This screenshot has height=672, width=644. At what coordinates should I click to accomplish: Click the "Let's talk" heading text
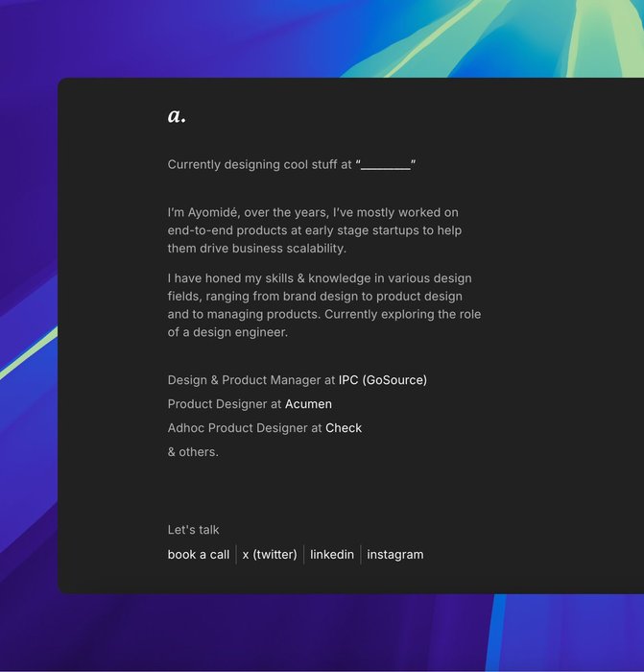[193, 530]
